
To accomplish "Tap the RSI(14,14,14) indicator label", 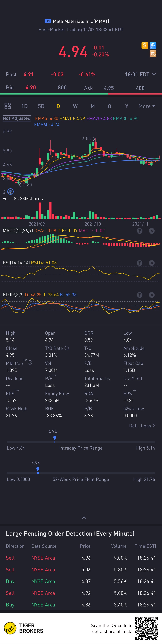I will 16,263.
